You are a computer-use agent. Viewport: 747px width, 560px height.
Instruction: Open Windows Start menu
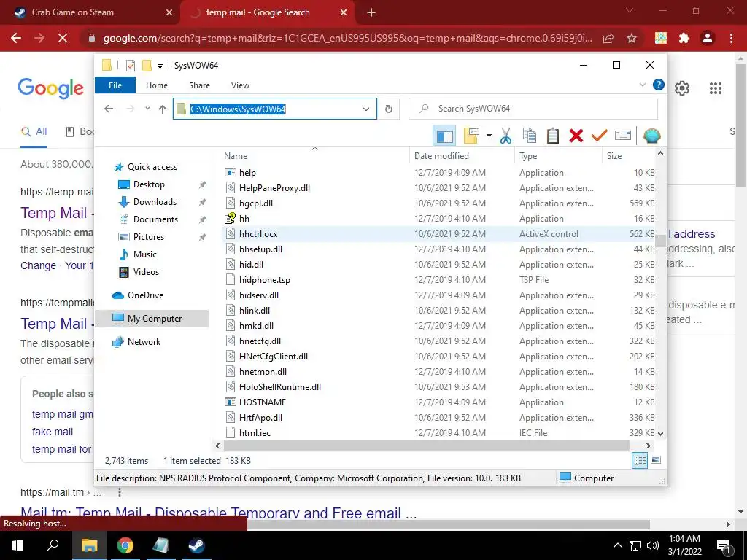(x=18, y=545)
